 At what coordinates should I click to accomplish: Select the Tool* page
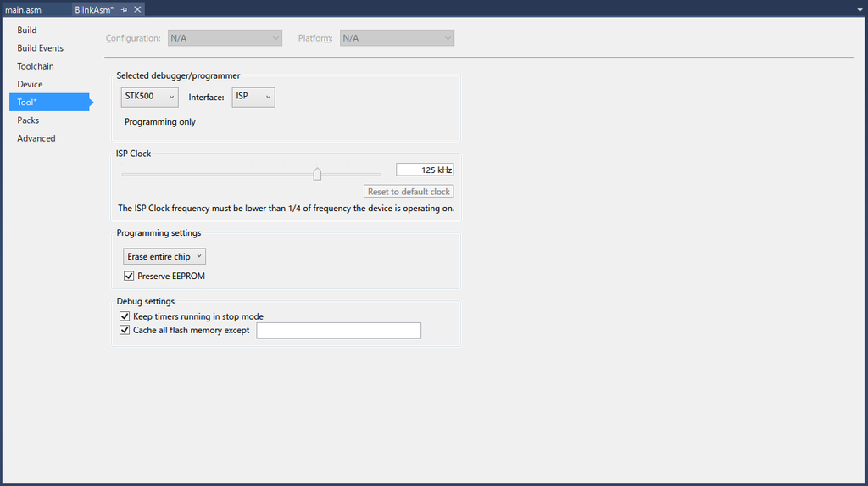(x=49, y=102)
